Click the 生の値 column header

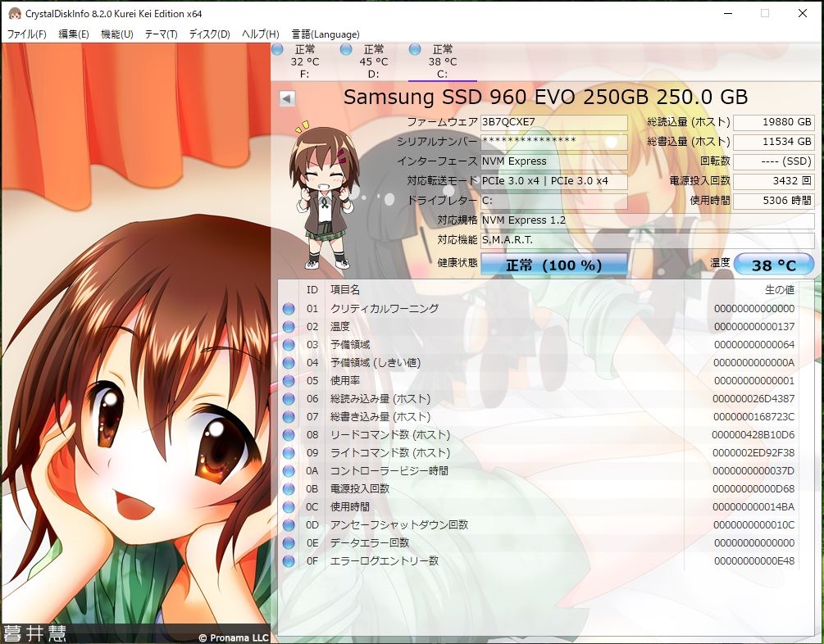[x=780, y=290]
